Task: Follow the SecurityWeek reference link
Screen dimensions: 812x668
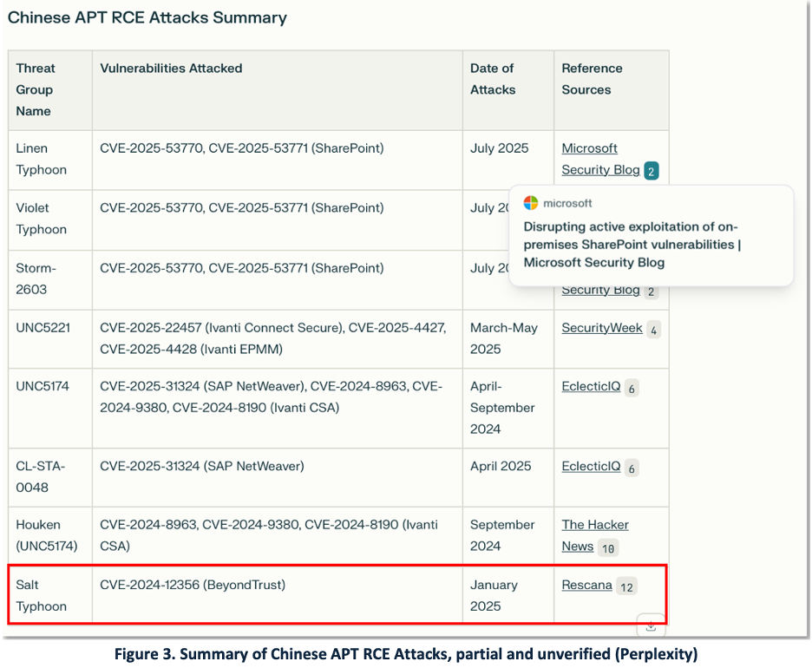Action: (x=602, y=328)
